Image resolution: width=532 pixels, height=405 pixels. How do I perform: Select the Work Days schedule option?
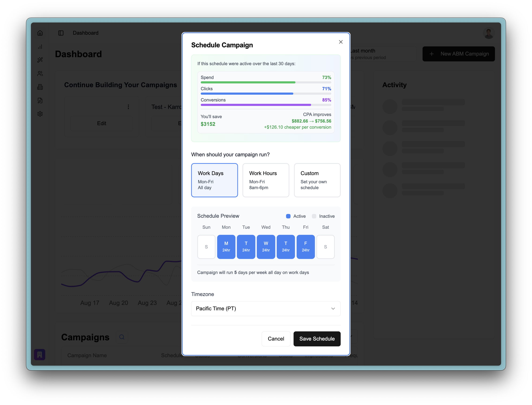(x=214, y=180)
